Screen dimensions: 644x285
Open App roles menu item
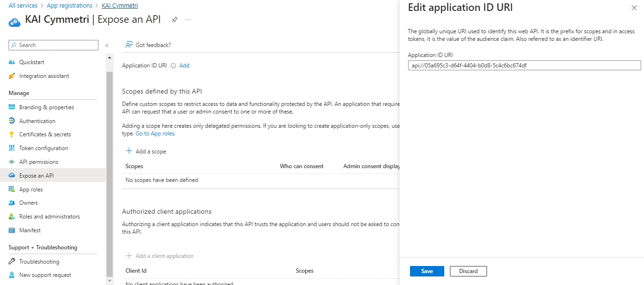[x=31, y=190]
